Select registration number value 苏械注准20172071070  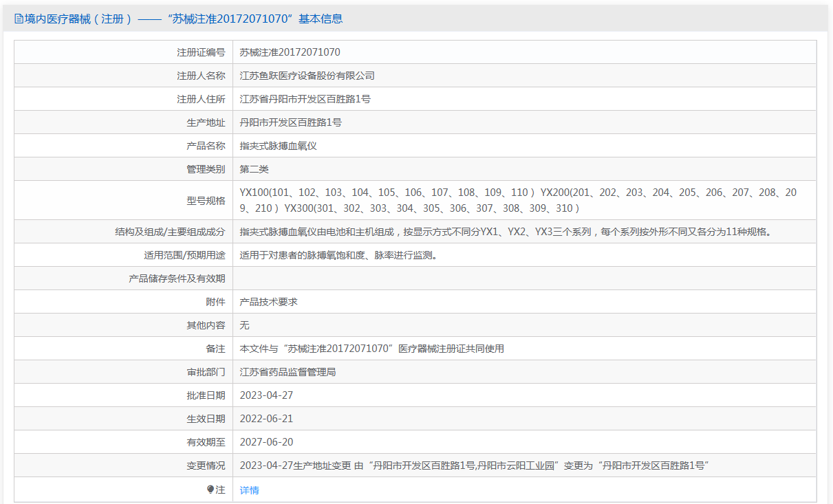(x=290, y=52)
